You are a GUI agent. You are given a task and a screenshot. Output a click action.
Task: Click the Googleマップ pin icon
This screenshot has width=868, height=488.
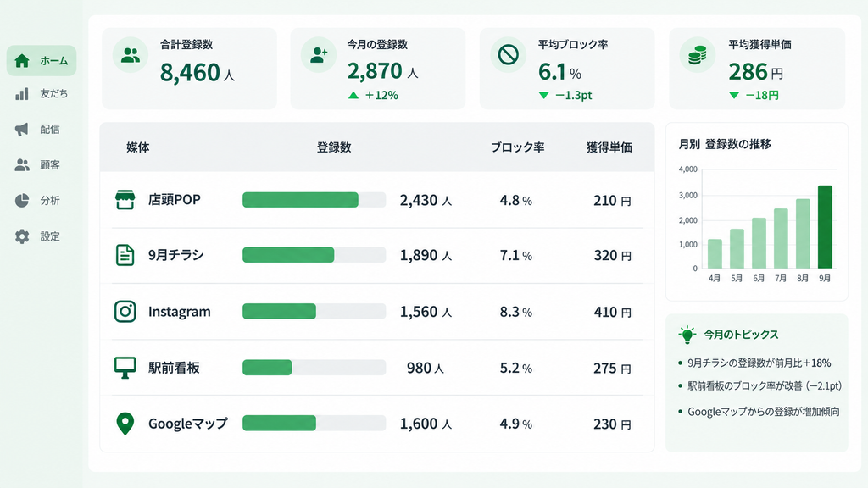[125, 424]
